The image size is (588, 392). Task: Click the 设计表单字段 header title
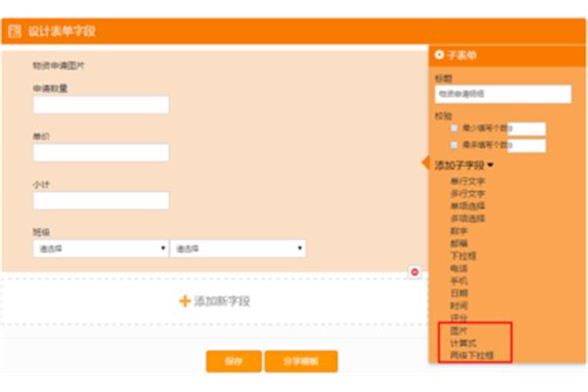click(62, 31)
